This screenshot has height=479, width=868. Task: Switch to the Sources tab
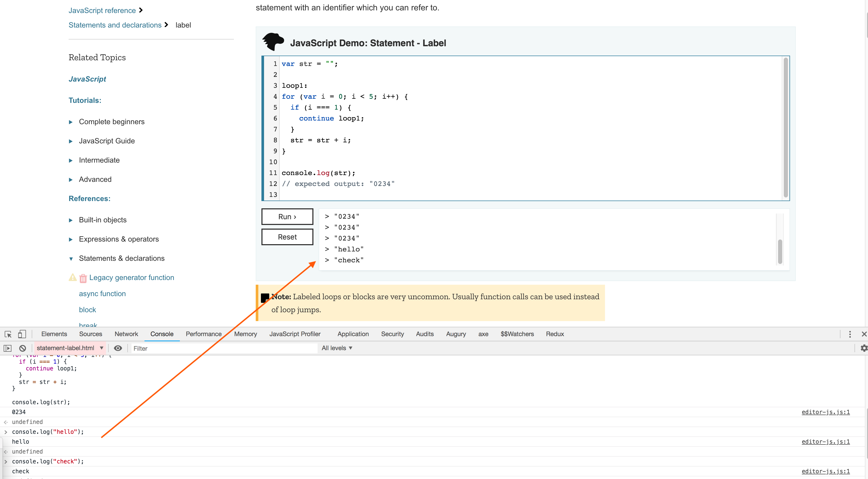tap(90, 334)
